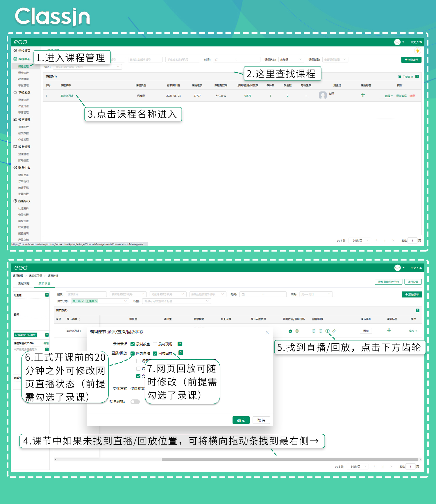The height and width of the screenshot is (504, 436).
Task: Toggle the 网页直播 checkbox
Action: (133, 354)
